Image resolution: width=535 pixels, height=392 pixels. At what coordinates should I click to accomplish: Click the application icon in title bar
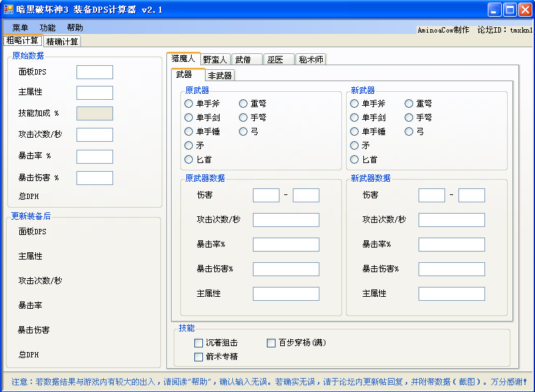8,9
